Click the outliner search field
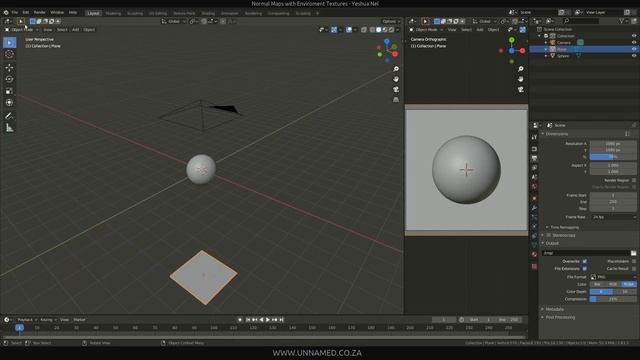 pyautogui.click(x=581, y=21)
